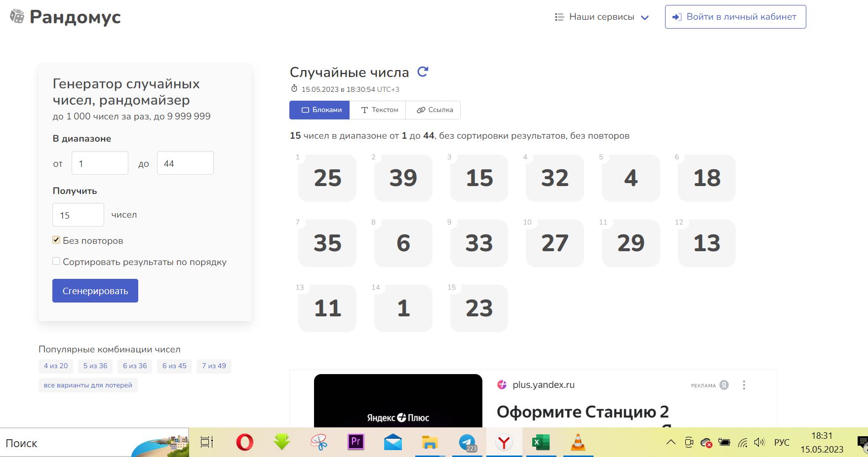This screenshot has width=868, height=457.
Task: Open File Explorer from the taskbar
Action: click(x=430, y=442)
